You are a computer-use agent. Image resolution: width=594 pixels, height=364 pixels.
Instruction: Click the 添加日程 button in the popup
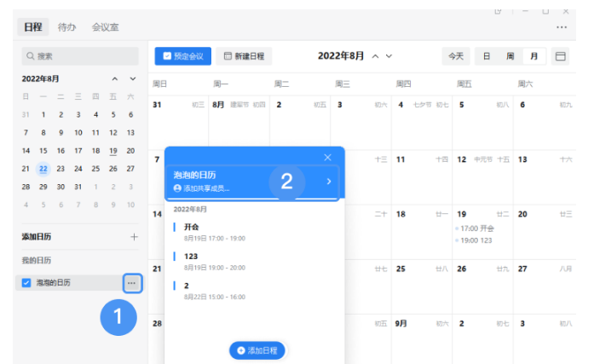click(x=257, y=350)
